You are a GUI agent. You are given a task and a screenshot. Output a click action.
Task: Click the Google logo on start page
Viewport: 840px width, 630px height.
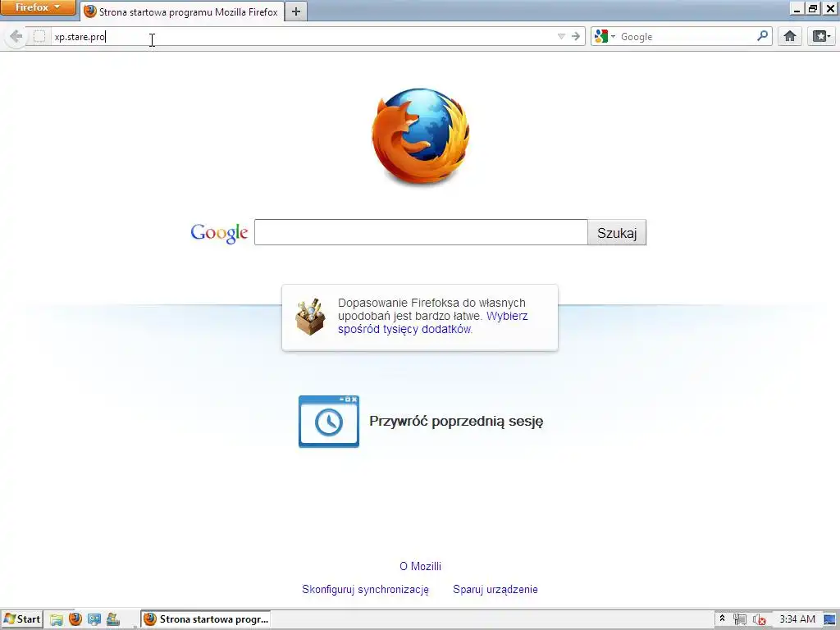click(x=219, y=232)
